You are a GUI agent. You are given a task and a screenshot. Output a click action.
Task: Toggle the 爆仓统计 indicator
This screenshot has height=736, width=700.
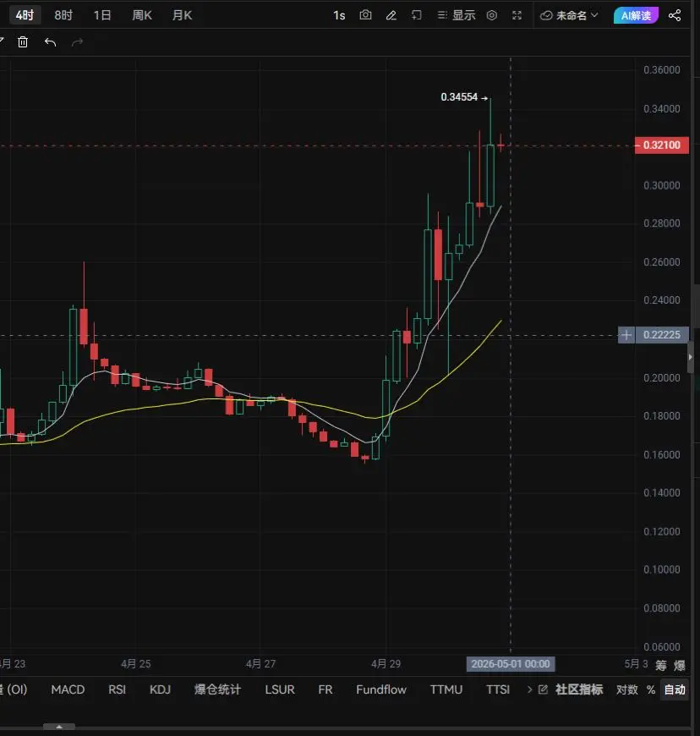pyautogui.click(x=218, y=689)
